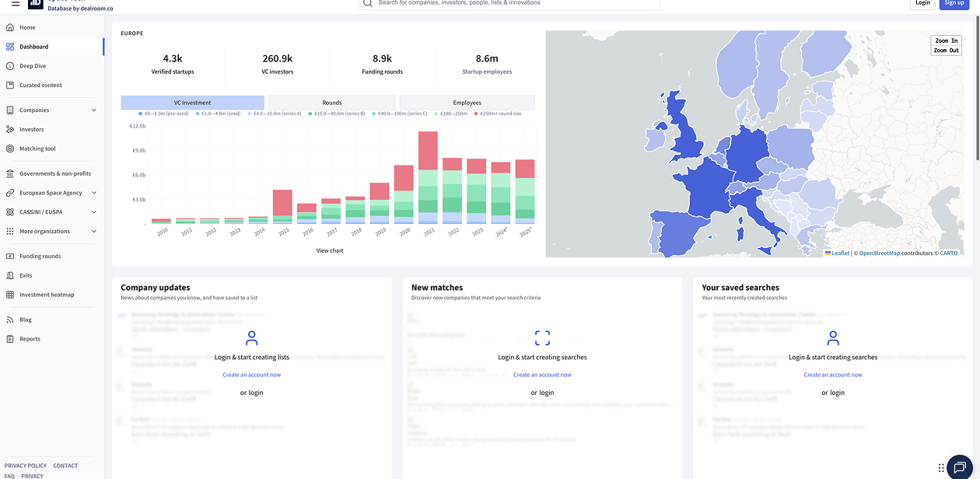Click the Investment heatmap grid icon
The image size is (980, 479).
(x=10, y=295)
